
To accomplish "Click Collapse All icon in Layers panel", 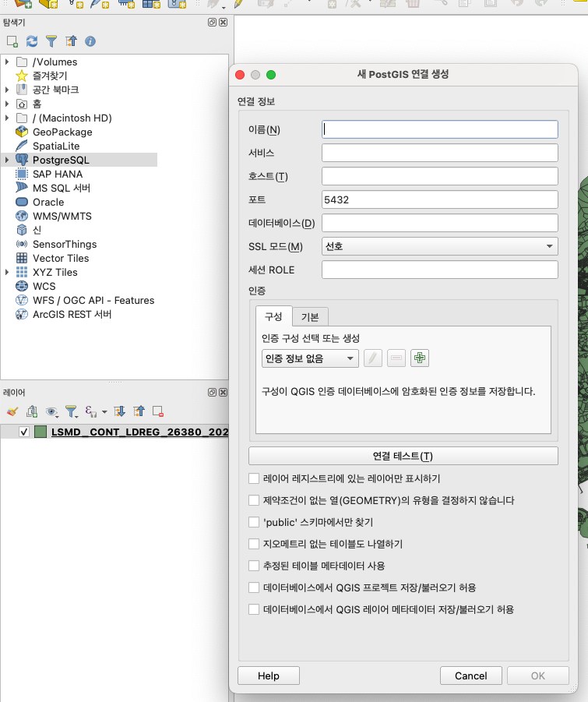I will pyautogui.click(x=139, y=411).
